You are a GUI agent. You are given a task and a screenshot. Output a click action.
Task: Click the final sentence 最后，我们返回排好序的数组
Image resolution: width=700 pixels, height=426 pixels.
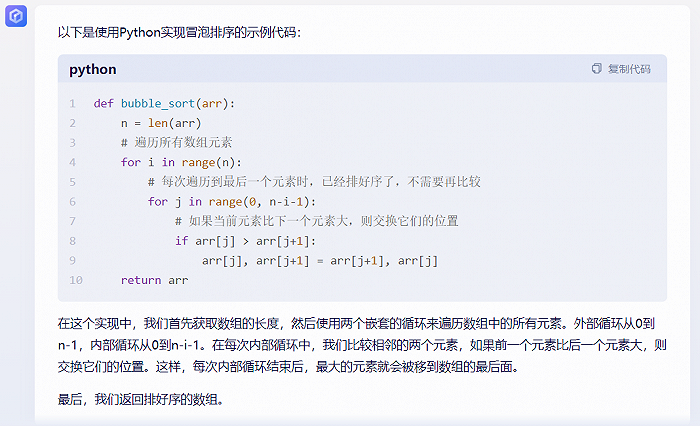pyautogui.click(x=140, y=399)
